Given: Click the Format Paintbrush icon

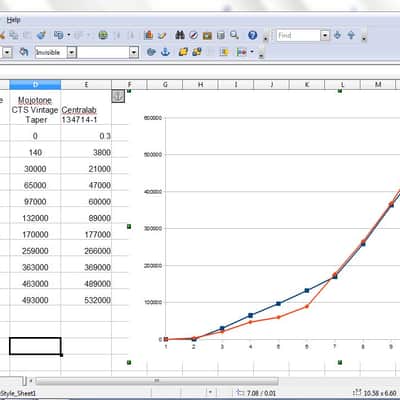Looking at the screenshot, I should [41, 35].
